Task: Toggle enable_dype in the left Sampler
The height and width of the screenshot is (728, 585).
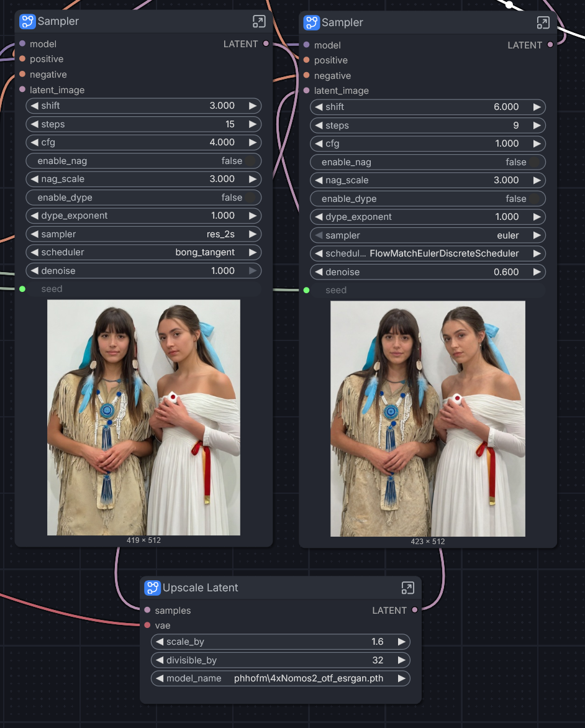Action: (x=143, y=198)
